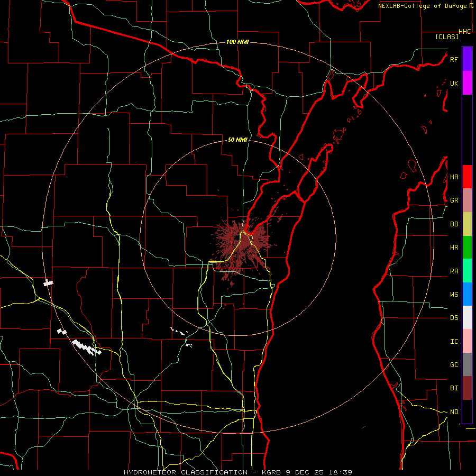Click the HA red legend swatch
This screenshot has height=476, width=476.
(x=467, y=177)
